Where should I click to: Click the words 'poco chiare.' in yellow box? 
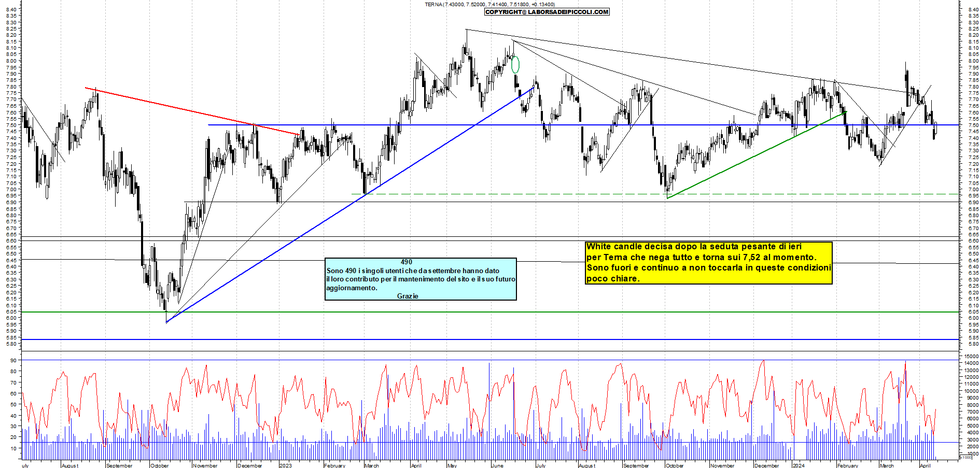(613, 279)
